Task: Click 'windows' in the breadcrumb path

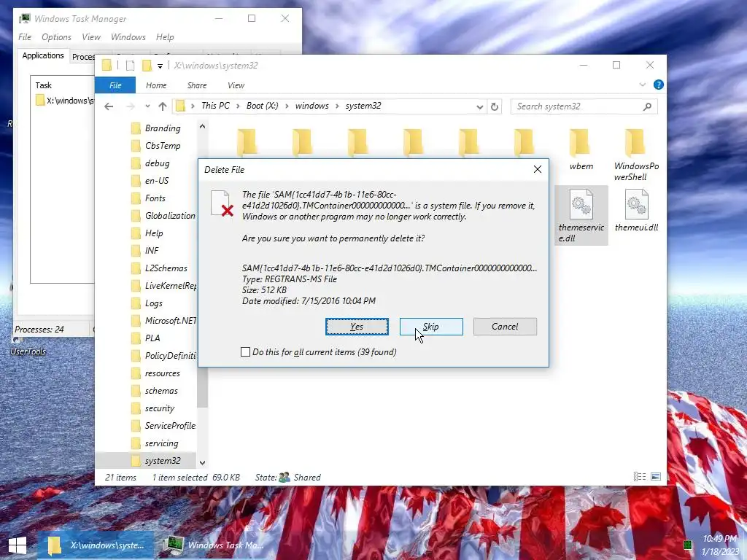Action: pyautogui.click(x=312, y=106)
